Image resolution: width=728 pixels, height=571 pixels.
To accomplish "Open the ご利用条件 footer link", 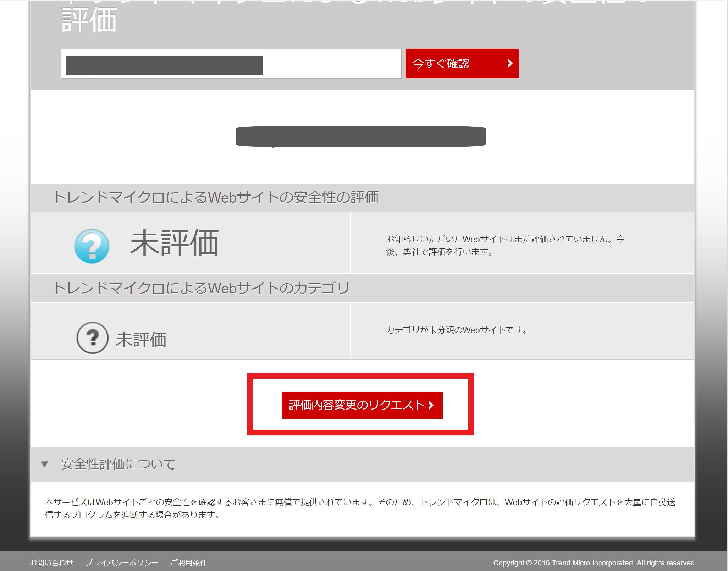I will pos(189,562).
